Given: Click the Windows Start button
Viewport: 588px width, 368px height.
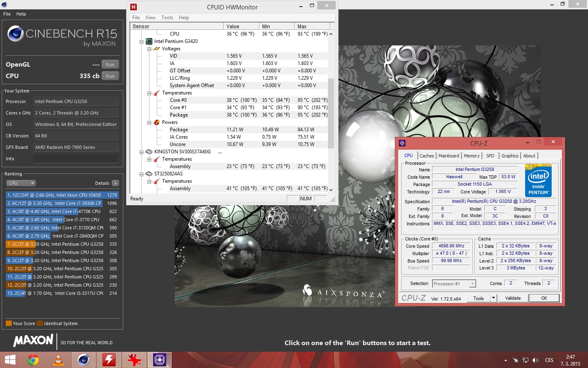Looking at the screenshot, I should pyautogui.click(x=10, y=360).
